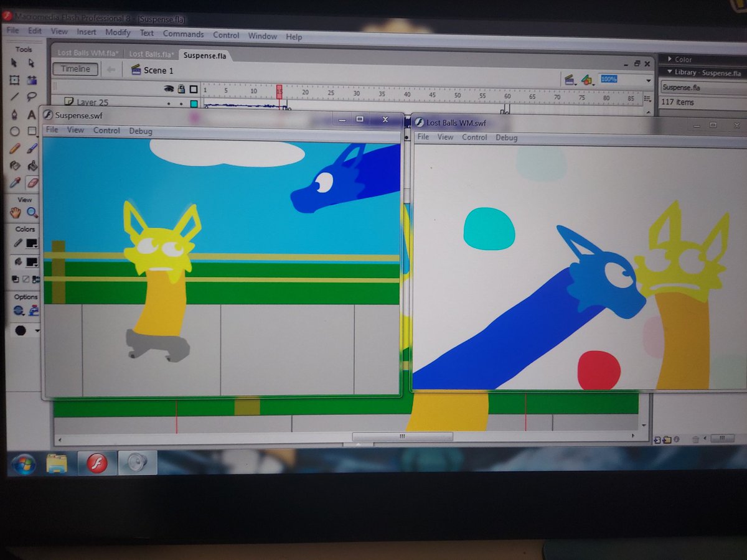
Task: Select the Brush tool
Action: click(32, 149)
